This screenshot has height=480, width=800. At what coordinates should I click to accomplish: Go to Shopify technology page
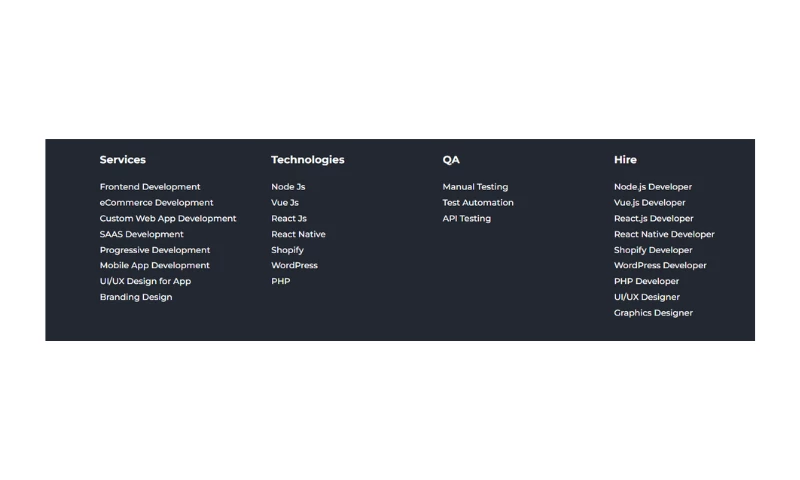(287, 250)
